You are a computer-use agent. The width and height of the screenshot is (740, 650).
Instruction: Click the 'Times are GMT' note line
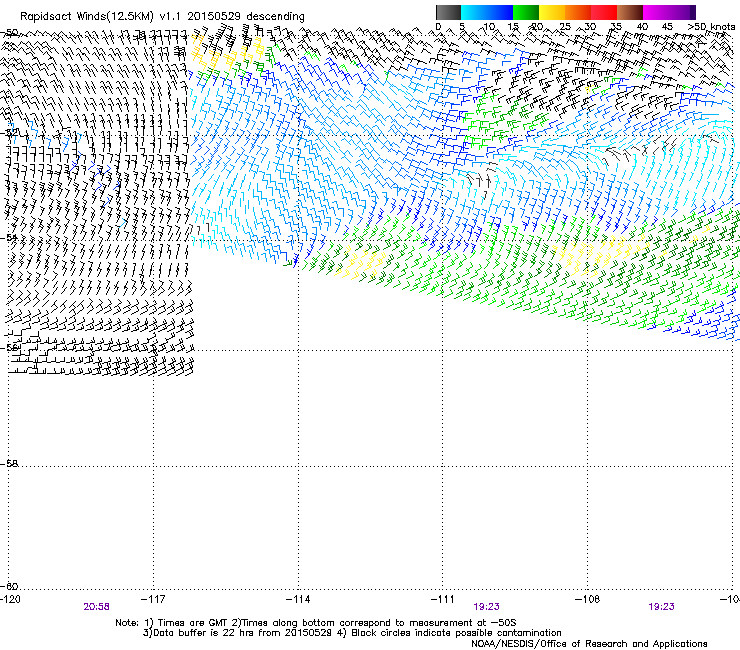[x=316, y=623]
